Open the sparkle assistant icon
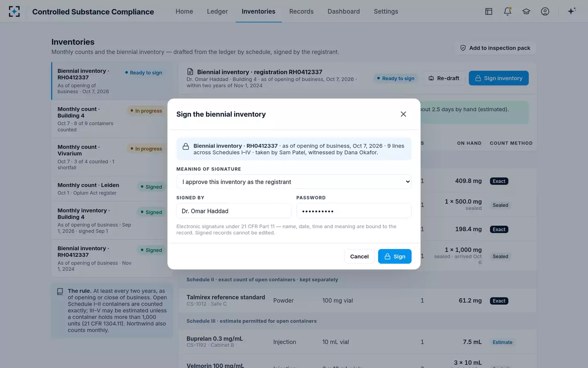The image size is (588, 368). (x=572, y=11)
